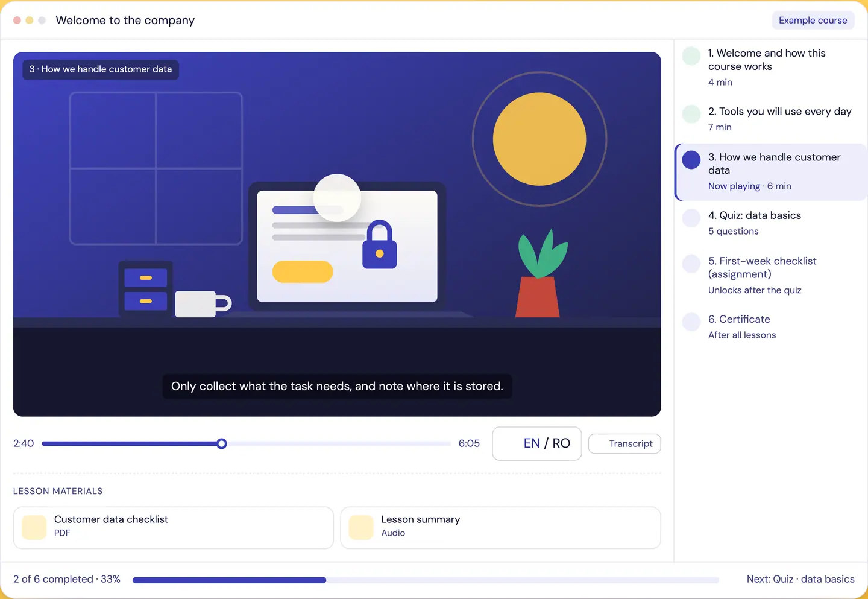The width and height of the screenshot is (868, 599).
Task: Open item 5 First-week checklist assignment
Action: pos(770,275)
